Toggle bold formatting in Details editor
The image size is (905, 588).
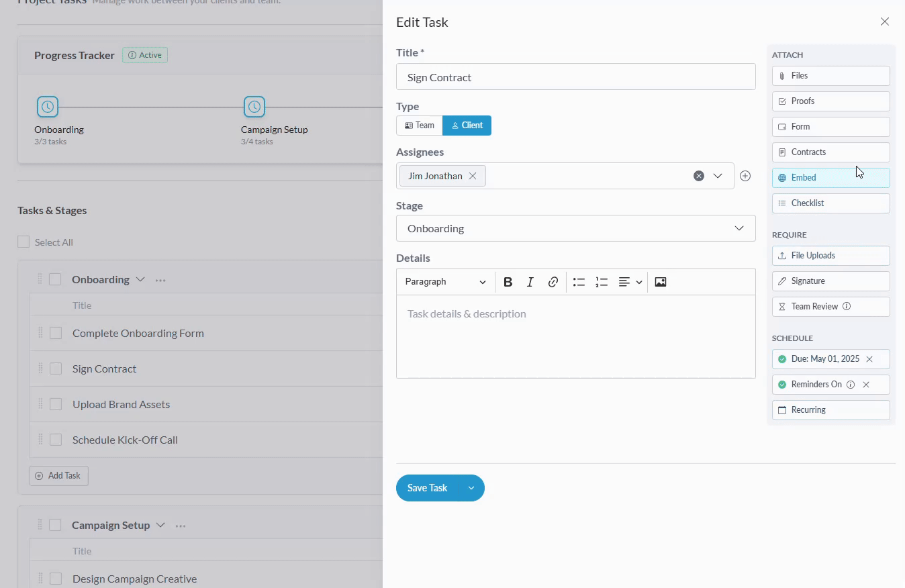pos(508,282)
